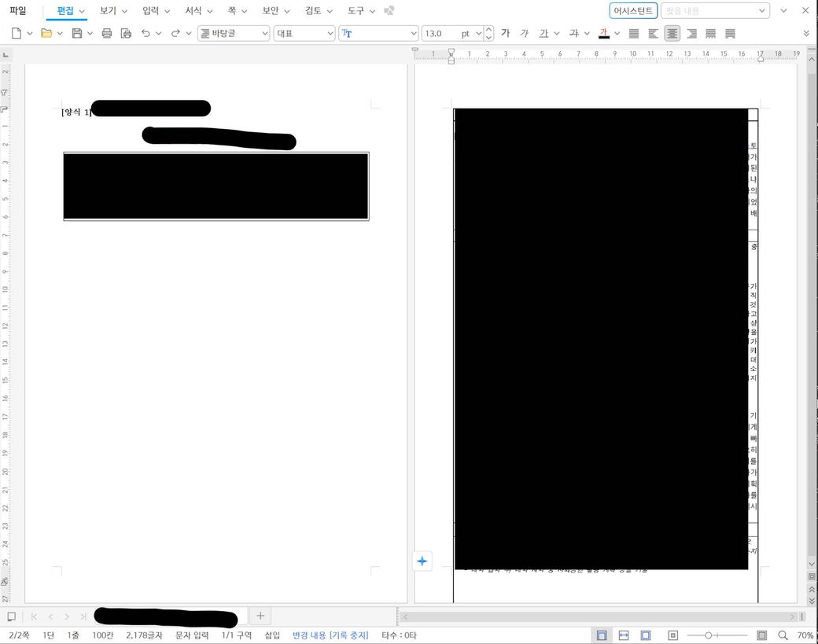Click the magnifier zoom icon in status bar
The width and height of the screenshot is (818, 644).
[x=783, y=635]
